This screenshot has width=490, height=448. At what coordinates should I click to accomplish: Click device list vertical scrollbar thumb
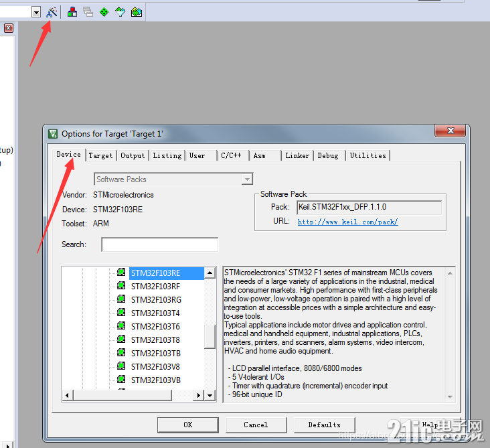tap(210, 337)
